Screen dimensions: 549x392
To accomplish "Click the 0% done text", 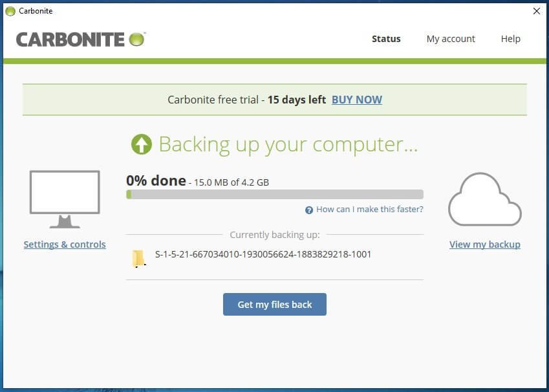I will click(x=156, y=180).
